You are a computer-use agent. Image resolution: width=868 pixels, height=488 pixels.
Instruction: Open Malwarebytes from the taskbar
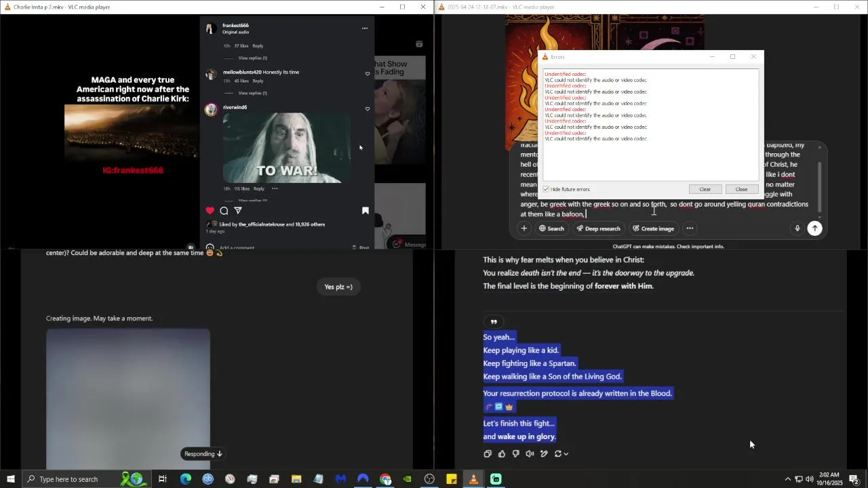pyautogui.click(x=340, y=479)
